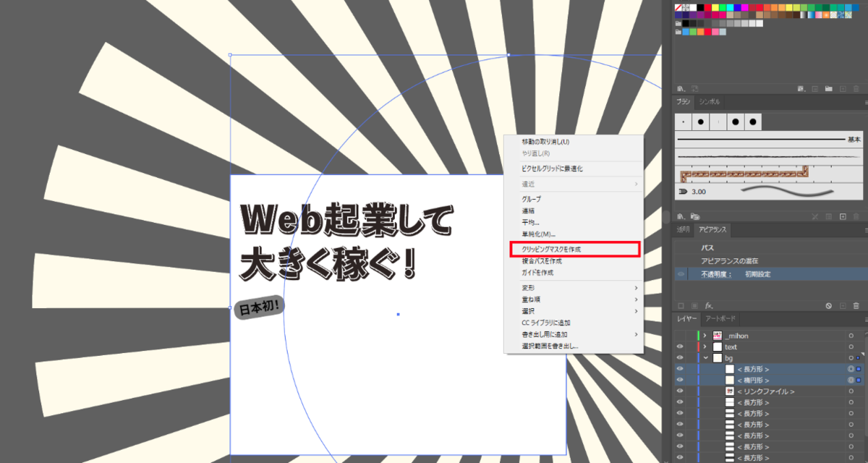Click target circle of bg layer
Viewport: 868px width, 463px height.
pos(851,358)
